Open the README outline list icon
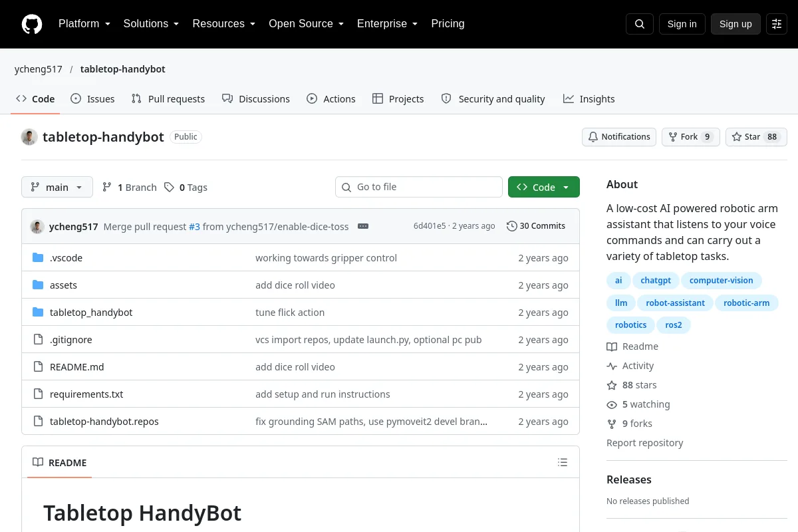 [563, 462]
